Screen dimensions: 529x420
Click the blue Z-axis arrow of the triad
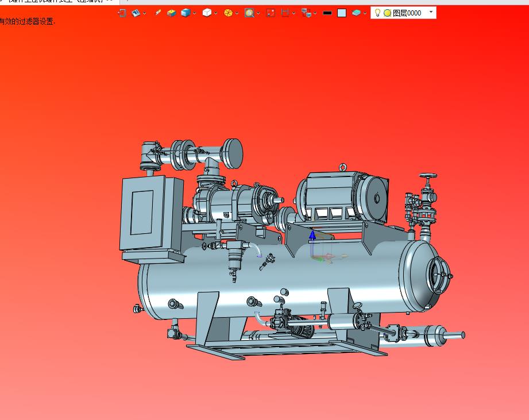[312, 234]
